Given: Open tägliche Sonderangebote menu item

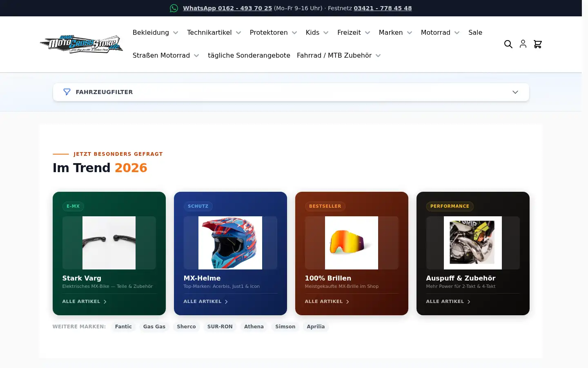Looking at the screenshot, I should click(249, 55).
